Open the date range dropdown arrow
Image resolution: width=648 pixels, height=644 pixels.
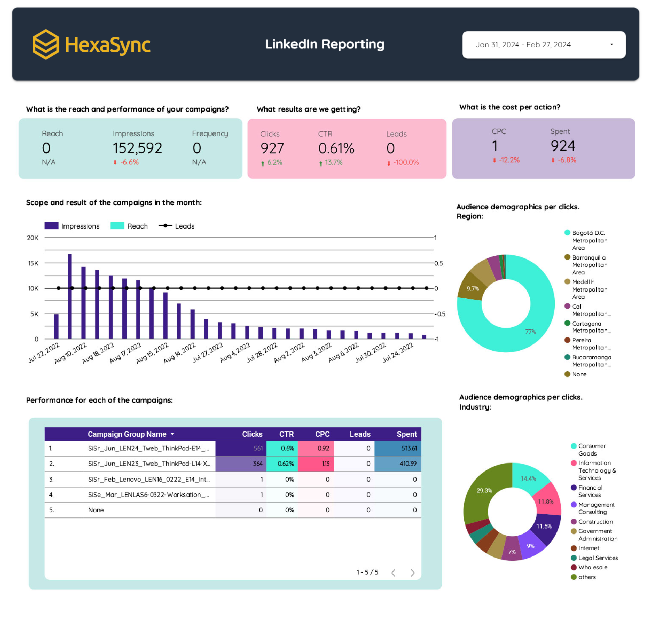click(x=611, y=44)
